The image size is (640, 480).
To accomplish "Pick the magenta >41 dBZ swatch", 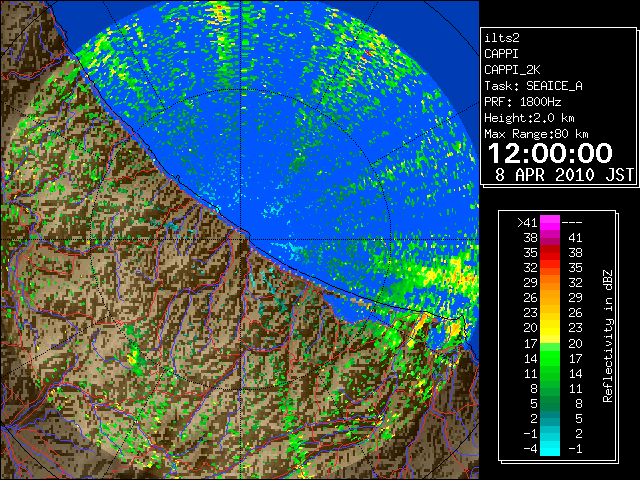I will 550,223.
